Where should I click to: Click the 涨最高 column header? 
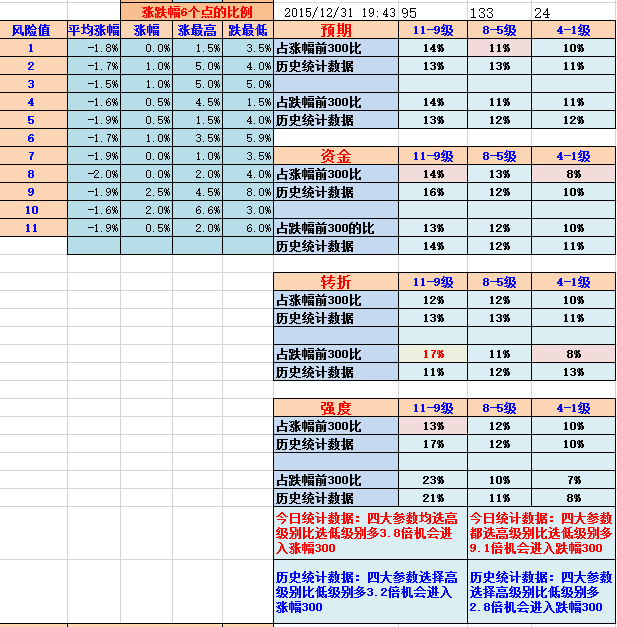pyautogui.click(x=198, y=30)
